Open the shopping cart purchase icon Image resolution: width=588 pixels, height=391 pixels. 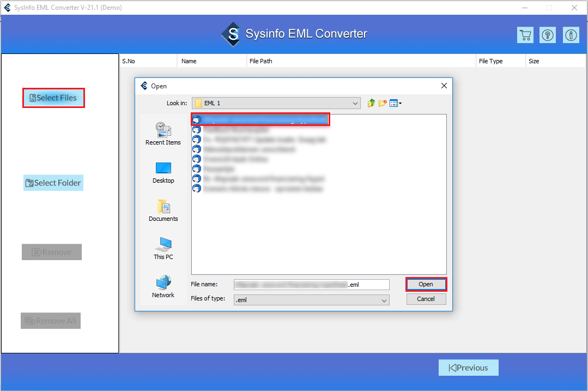pyautogui.click(x=525, y=35)
